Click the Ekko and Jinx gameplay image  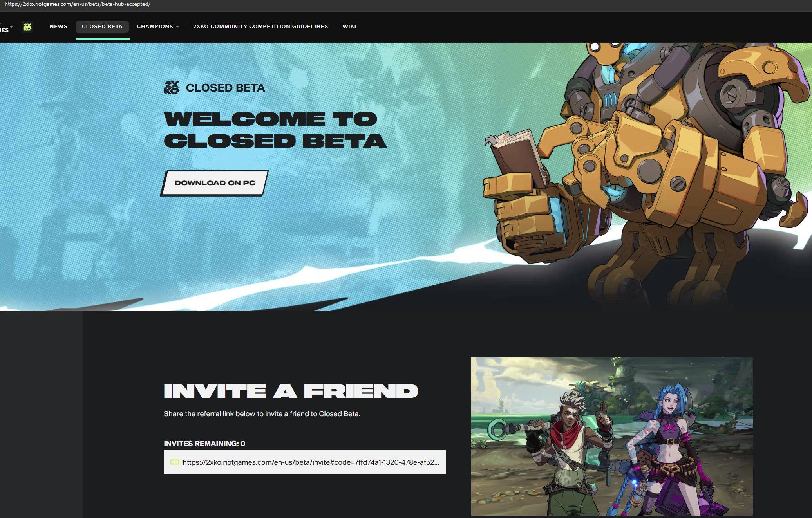[x=611, y=436]
